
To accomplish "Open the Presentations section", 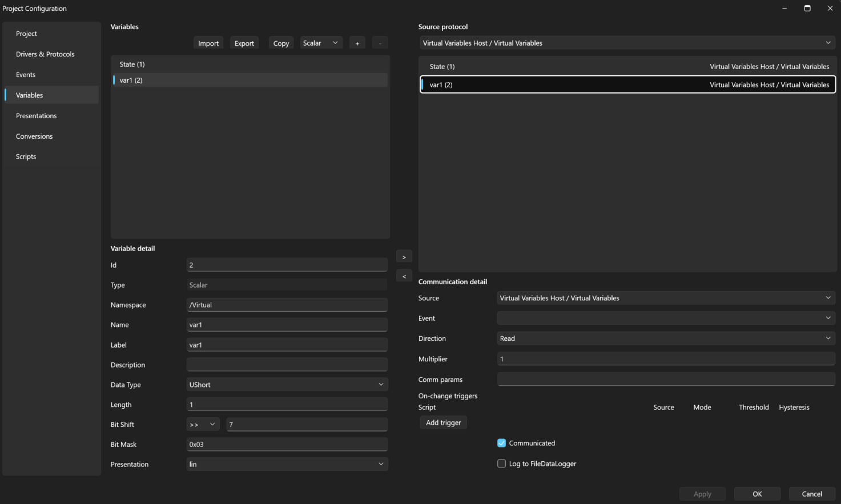I will pyautogui.click(x=51, y=116).
